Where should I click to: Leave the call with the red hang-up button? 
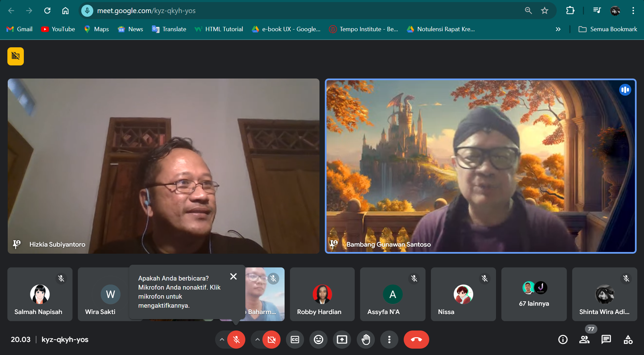point(416,340)
